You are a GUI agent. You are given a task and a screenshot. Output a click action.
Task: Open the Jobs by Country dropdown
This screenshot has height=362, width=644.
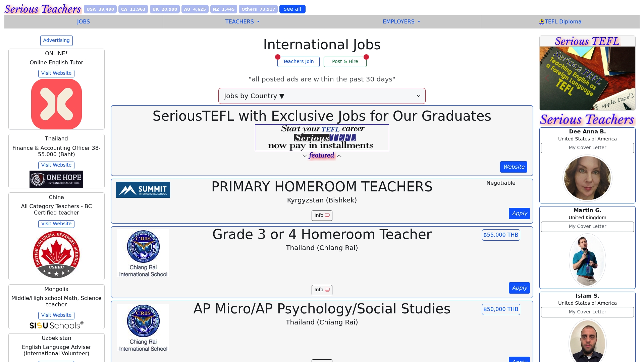322,96
